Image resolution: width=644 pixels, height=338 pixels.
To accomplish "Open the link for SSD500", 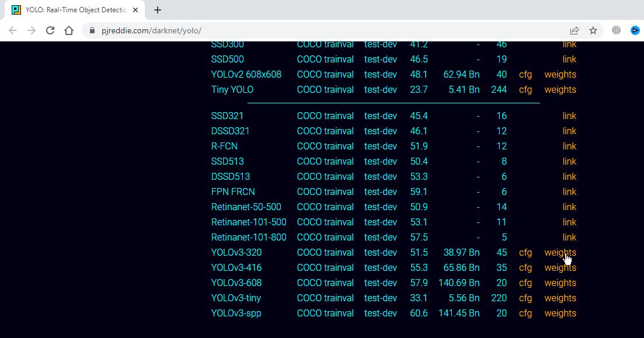I will [569, 59].
